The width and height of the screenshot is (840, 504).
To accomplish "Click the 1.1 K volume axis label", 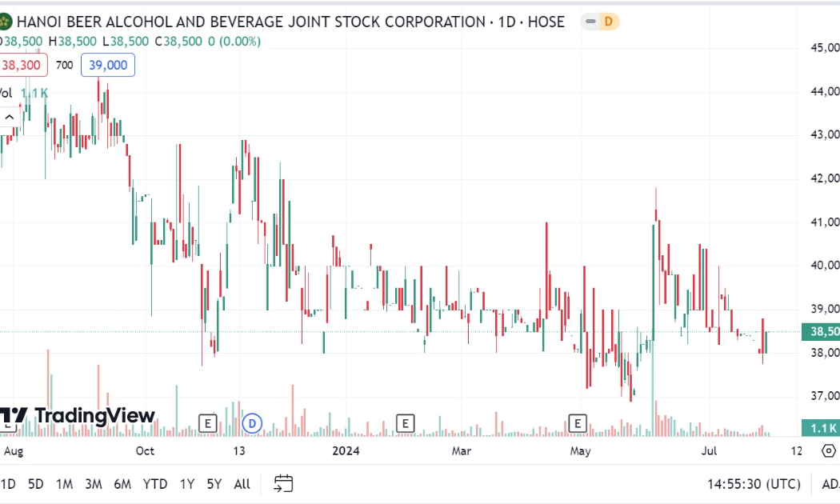I will [x=822, y=428].
